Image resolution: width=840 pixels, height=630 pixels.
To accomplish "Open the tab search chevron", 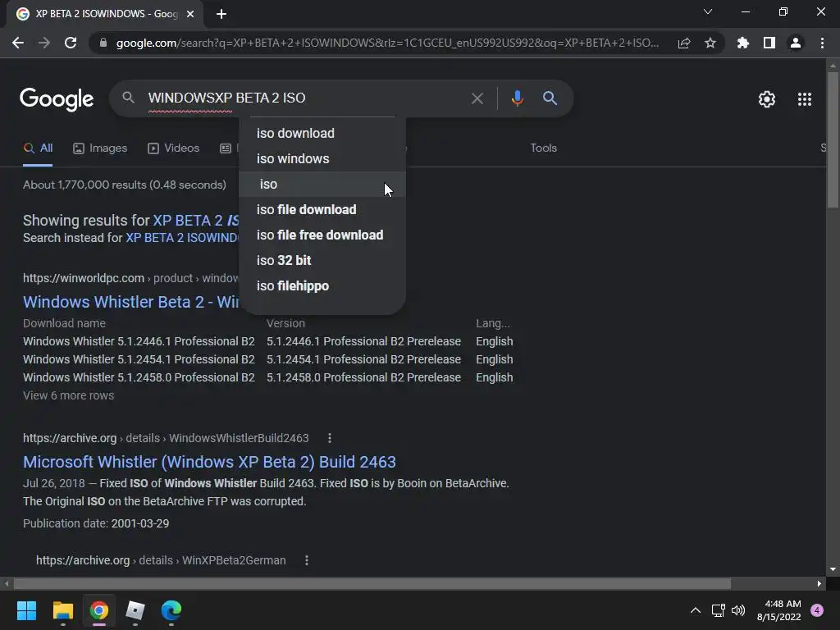I will click(x=708, y=11).
